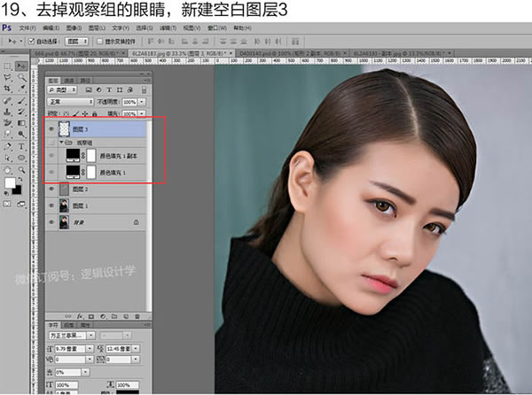Click the foreground color swatch
This screenshot has height=395, width=532.
pyautogui.click(x=10, y=183)
